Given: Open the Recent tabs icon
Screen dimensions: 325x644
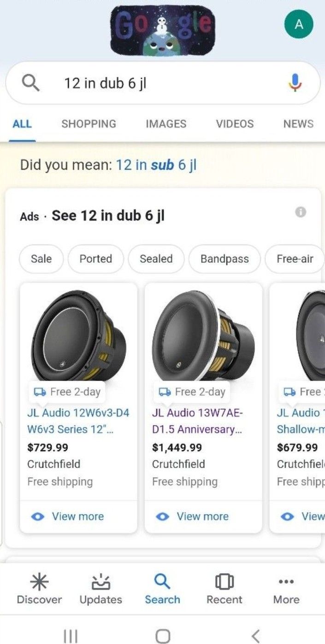Looking at the screenshot, I should coord(224,582).
